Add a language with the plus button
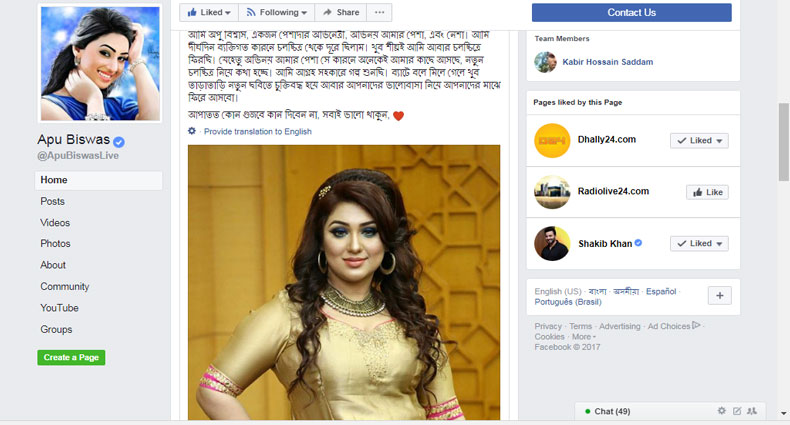The height and width of the screenshot is (425, 790). (x=719, y=296)
